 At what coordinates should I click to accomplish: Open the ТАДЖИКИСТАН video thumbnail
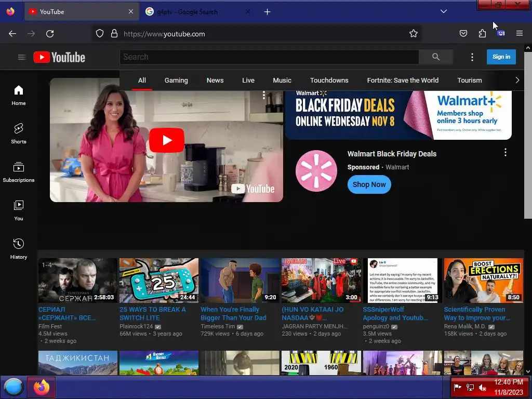(78, 363)
